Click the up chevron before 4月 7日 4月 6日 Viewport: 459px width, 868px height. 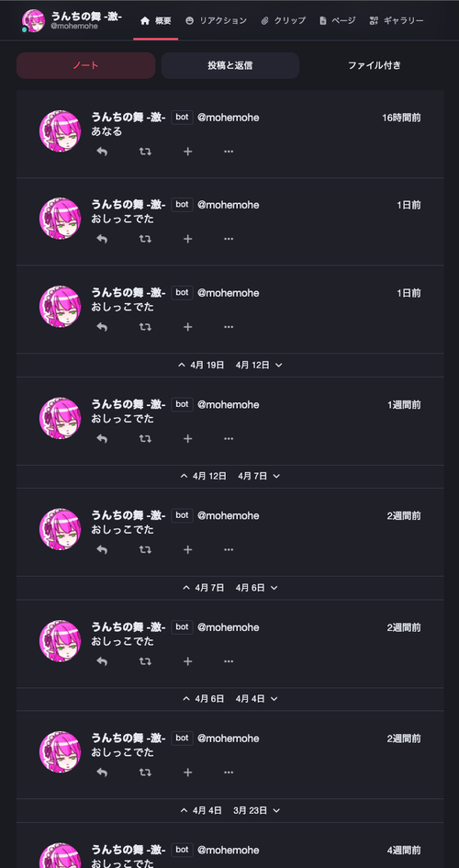(x=186, y=588)
